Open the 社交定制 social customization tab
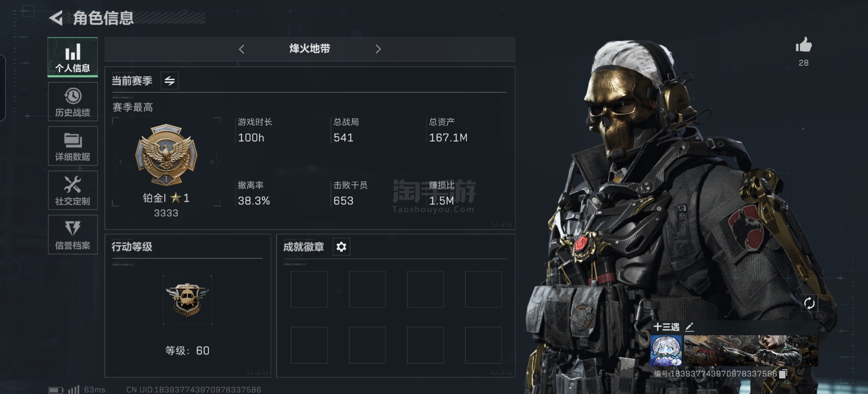The image size is (868, 394). pyautogui.click(x=73, y=190)
